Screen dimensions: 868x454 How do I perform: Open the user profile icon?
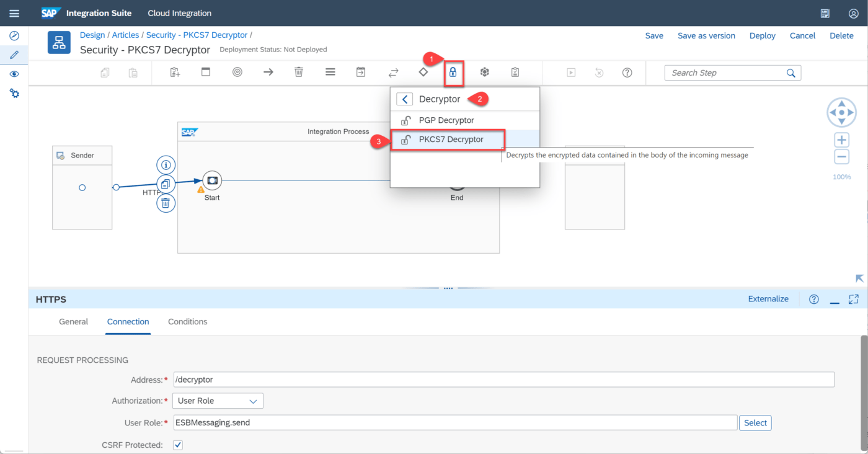tap(853, 13)
